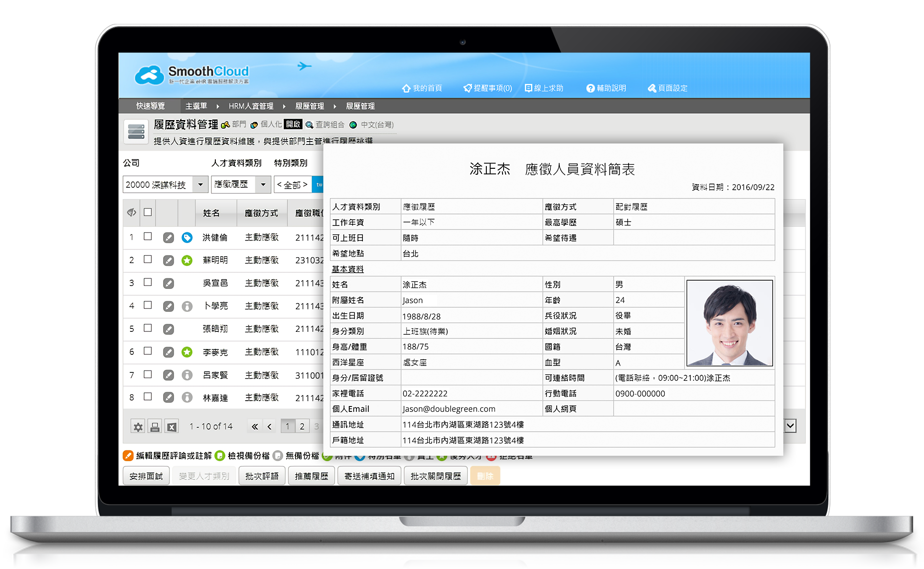Click 寄送補填通知 send notice button
The height and width of the screenshot is (569, 924).
coord(369,476)
